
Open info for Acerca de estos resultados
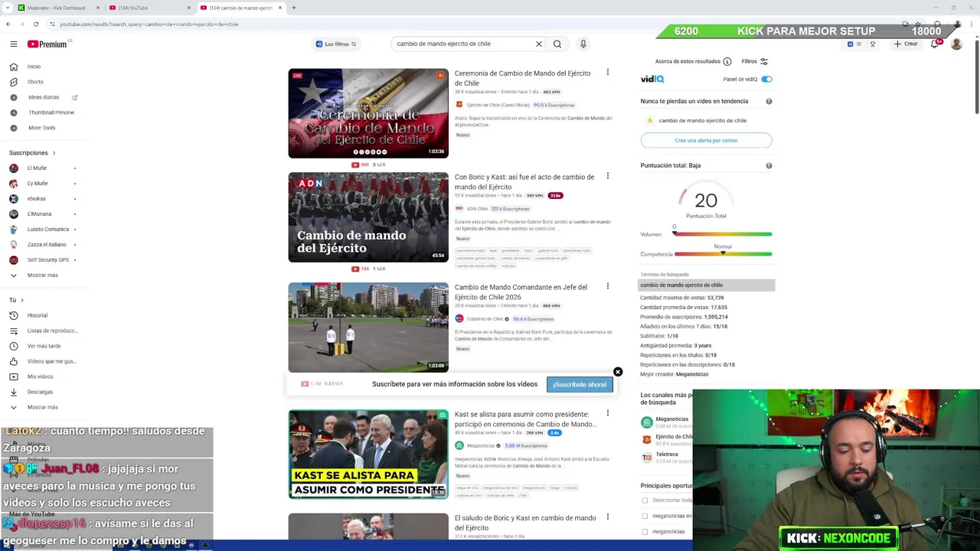727,61
